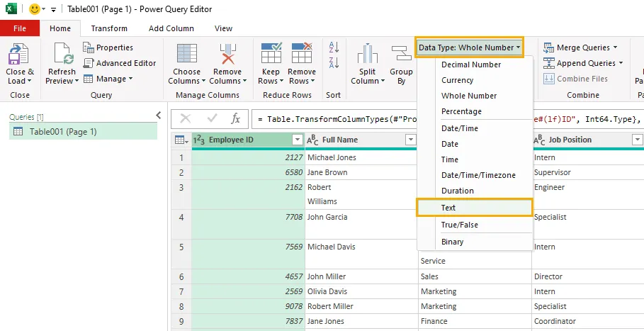Click the Append Queries icon

[x=549, y=63]
